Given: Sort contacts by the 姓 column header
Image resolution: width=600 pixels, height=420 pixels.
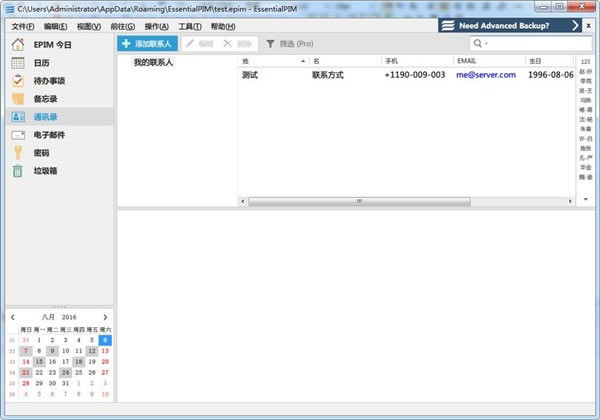Looking at the screenshot, I should click(273, 61).
